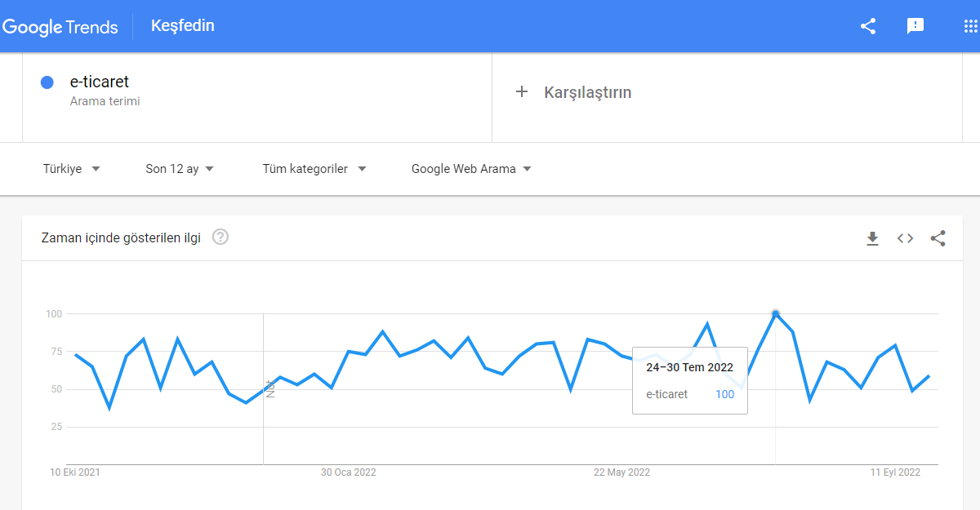Viewport: 980px width, 510px height.
Task: Open the Türkiye region dropdown
Action: pyautogui.click(x=72, y=168)
